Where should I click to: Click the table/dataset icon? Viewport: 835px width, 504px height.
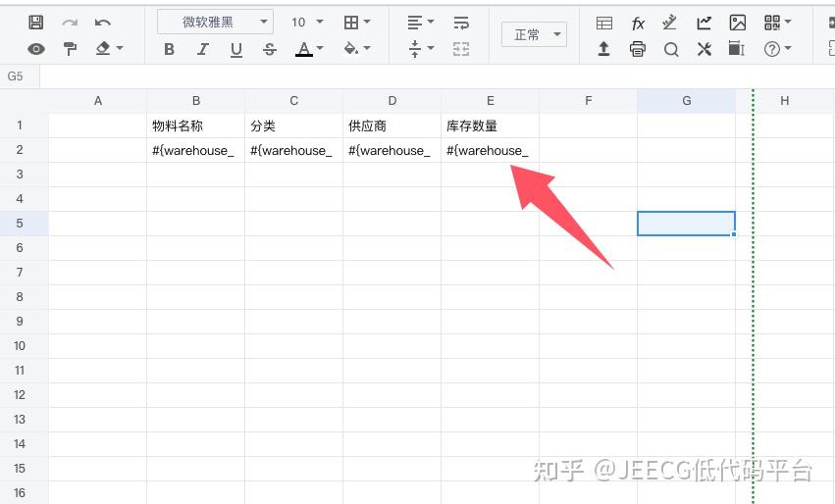pyautogui.click(x=604, y=23)
